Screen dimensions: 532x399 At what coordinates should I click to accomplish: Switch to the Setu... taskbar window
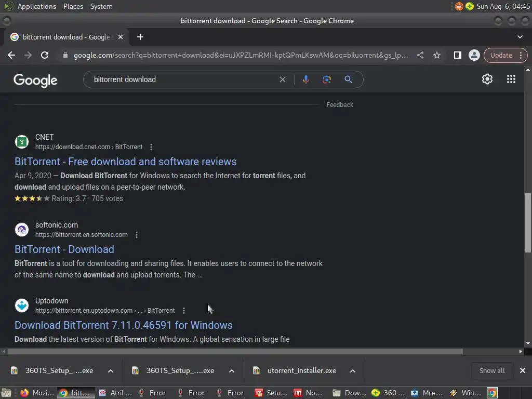(x=271, y=393)
